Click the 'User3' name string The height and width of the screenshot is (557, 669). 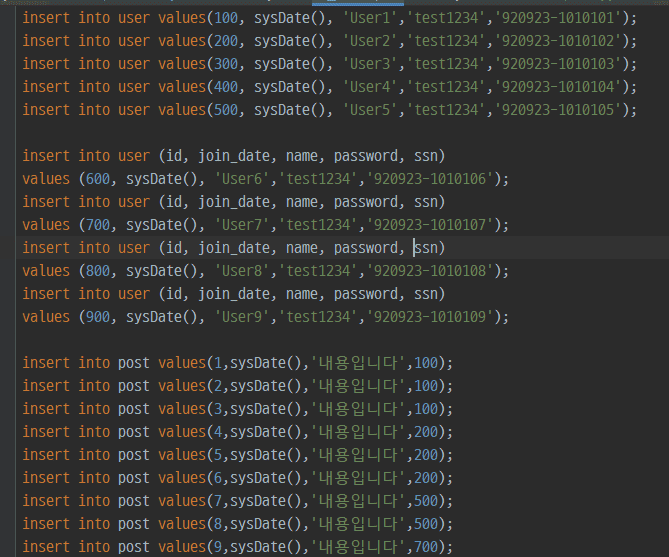coord(370,64)
